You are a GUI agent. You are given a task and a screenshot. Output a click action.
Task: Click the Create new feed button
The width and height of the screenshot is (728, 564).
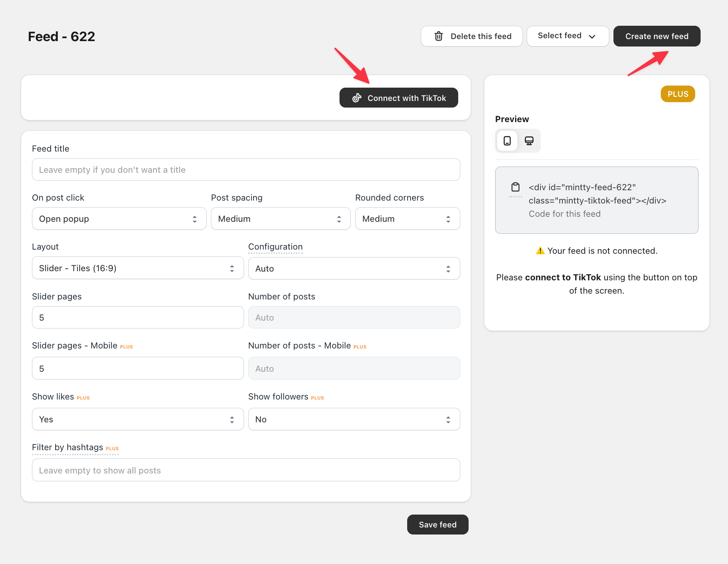657,36
